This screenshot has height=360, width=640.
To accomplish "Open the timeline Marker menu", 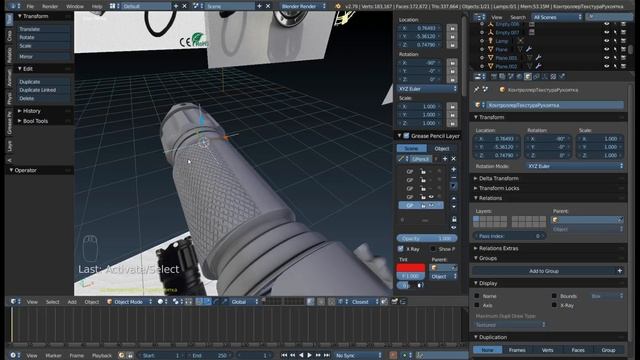I will tap(53, 356).
